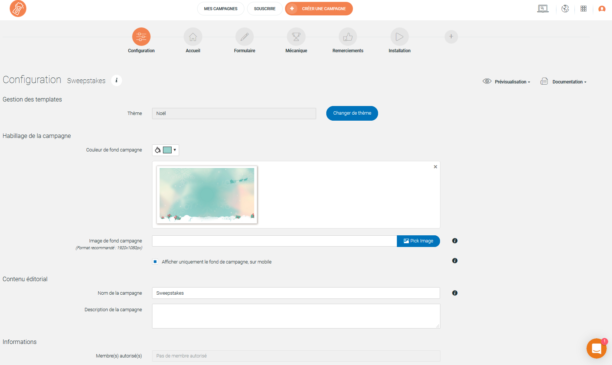Toggle Afficher uniquement le fond de campagne
This screenshot has height=365, width=612.
pos(155,262)
